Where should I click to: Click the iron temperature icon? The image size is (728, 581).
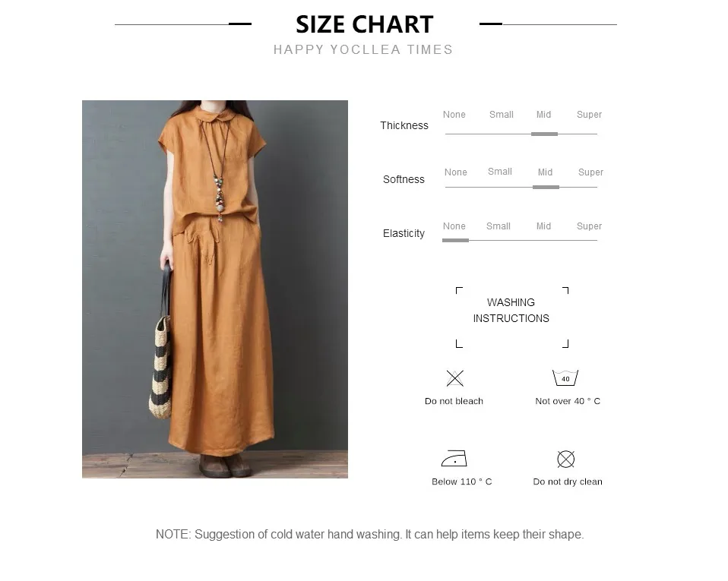pyautogui.click(x=454, y=459)
